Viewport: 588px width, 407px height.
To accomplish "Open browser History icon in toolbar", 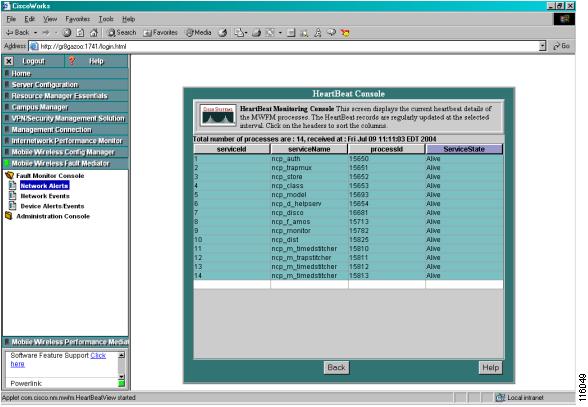I will point(223,33).
